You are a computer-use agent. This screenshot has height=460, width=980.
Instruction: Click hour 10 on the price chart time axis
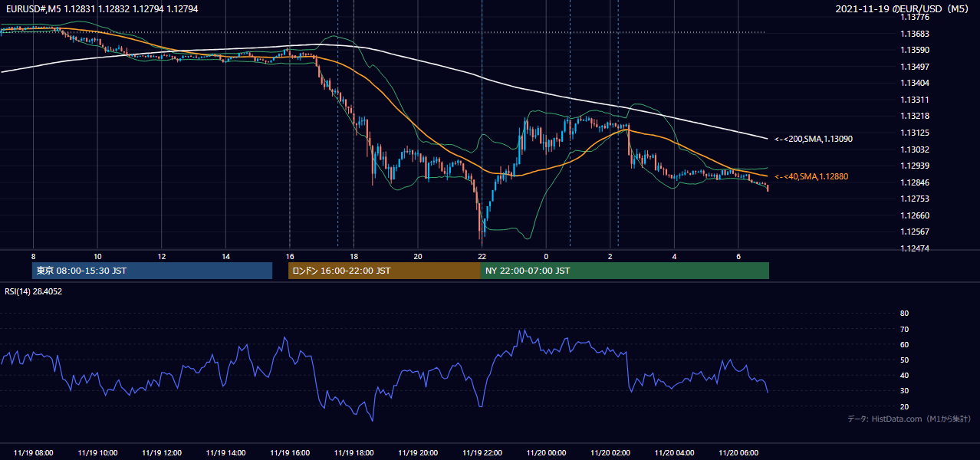click(x=97, y=256)
